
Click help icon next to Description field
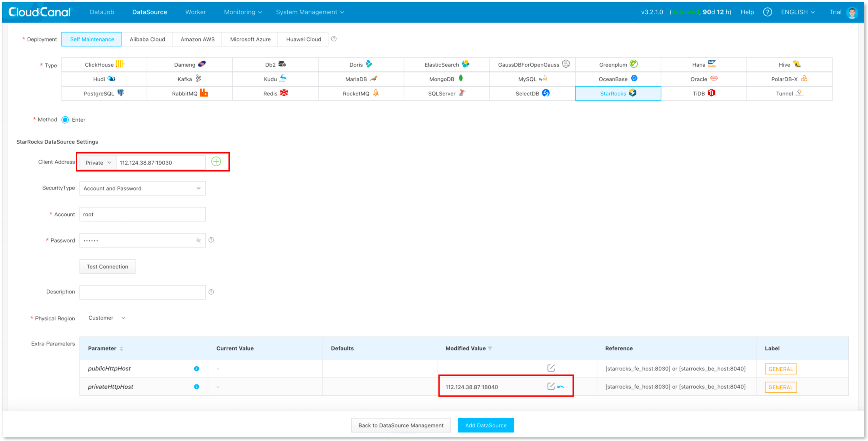coord(211,292)
